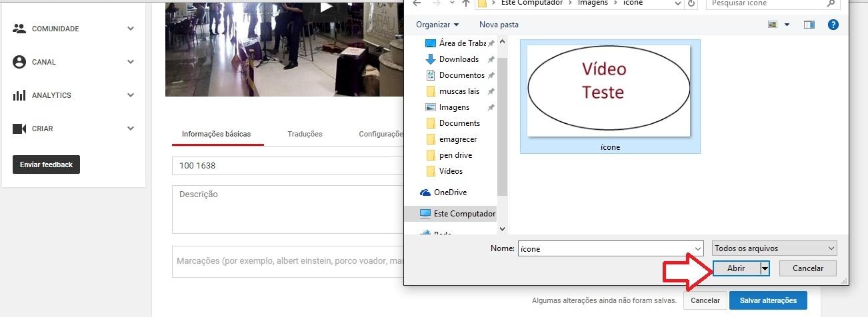Image resolution: width=868 pixels, height=317 pixels.
Task: Click the title field containing 100 1638
Action: point(288,166)
